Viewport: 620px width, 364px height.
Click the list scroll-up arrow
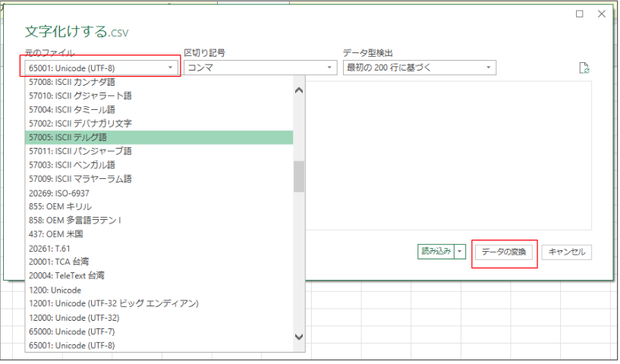(x=299, y=90)
